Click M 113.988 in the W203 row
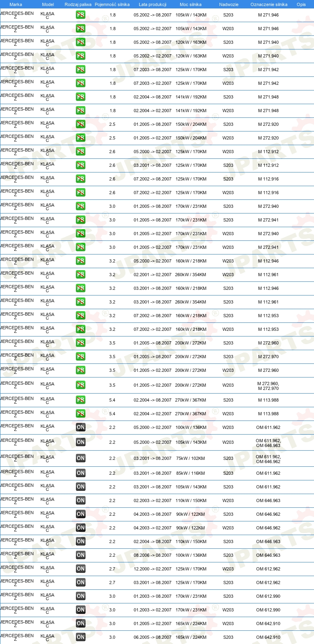The height and width of the screenshot is (644, 314). (x=268, y=414)
